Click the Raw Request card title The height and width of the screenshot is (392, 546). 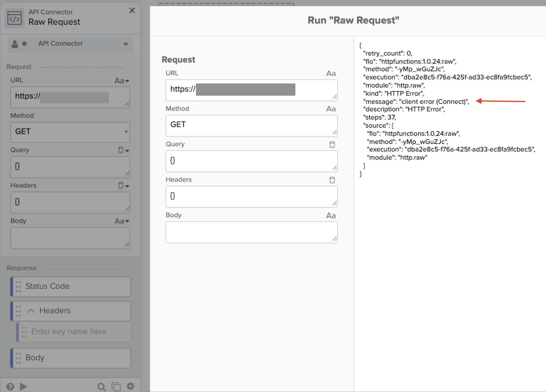pos(54,22)
